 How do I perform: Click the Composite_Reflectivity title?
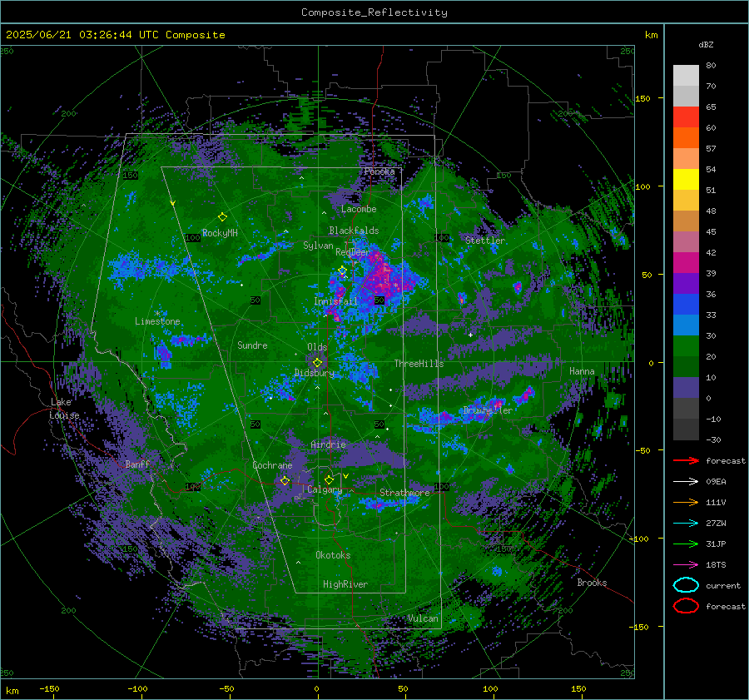coord(374,12)
